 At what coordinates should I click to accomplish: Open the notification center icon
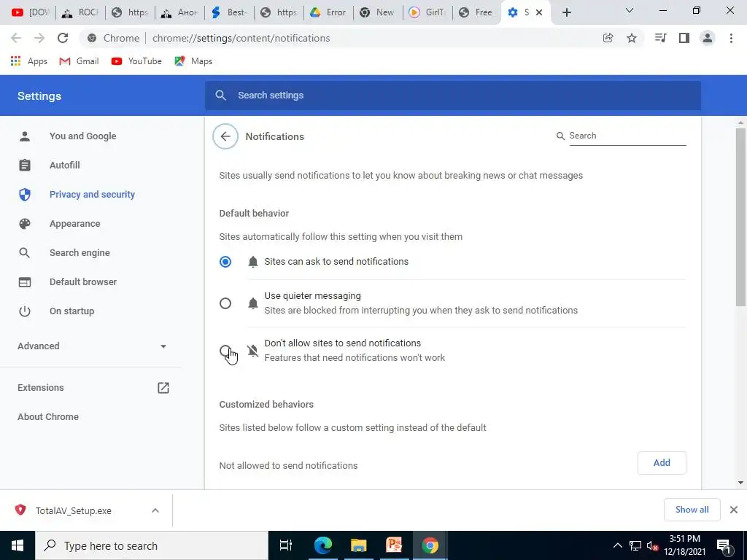pyautogui.click(x=724, y=545)
